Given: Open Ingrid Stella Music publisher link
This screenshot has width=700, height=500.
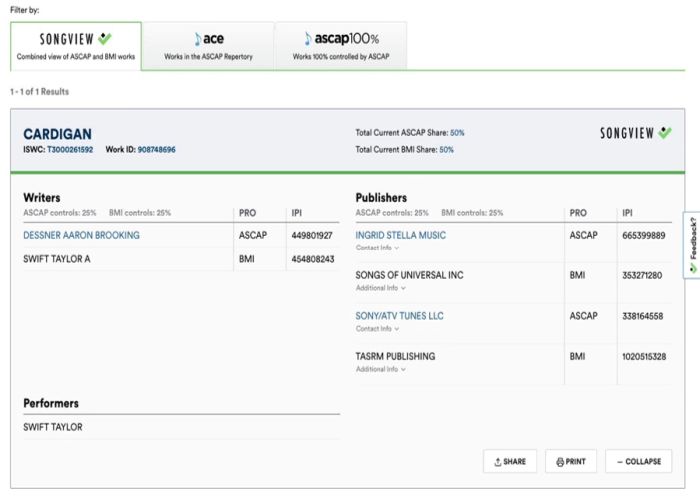Looking at the screenshot, I should pyautogui.click(x=400, y=235).
